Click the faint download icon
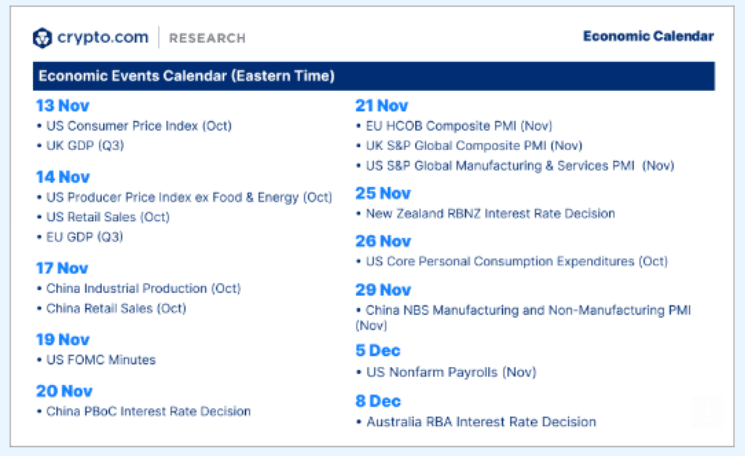 [x=707, y=411]
